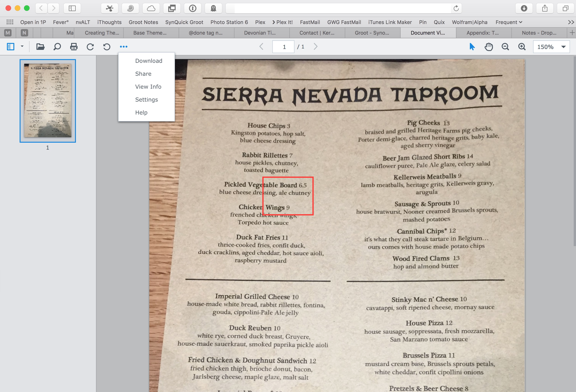Screen dimensions: 576x392
Task: Choose Share from the dropdown menu
Action: (x=143, y=74)
